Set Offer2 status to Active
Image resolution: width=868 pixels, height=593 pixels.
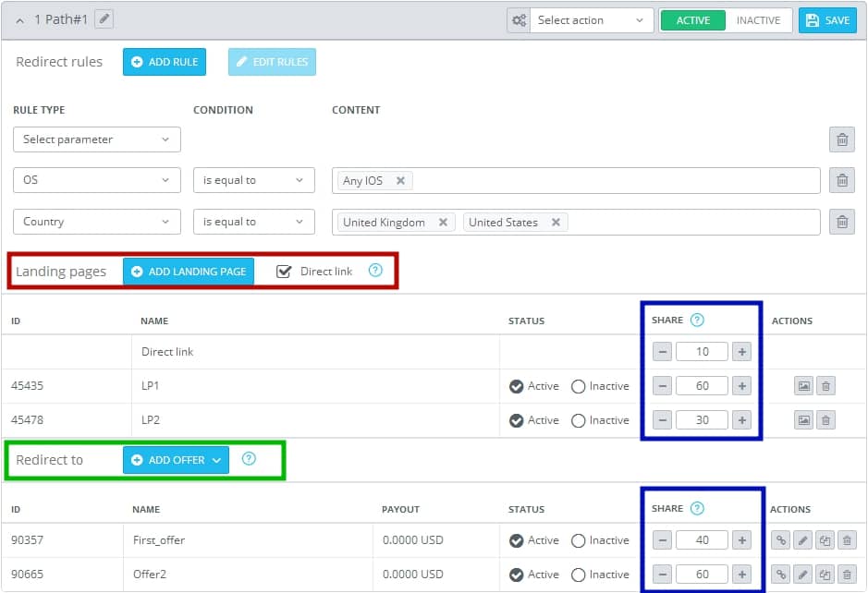pyautogui.click(x=517, y=575)
